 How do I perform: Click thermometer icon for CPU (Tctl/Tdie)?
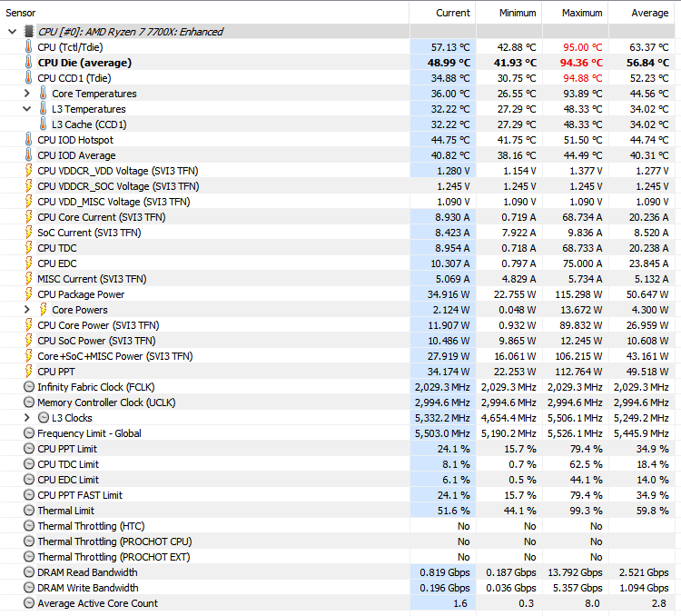[29, 47]
